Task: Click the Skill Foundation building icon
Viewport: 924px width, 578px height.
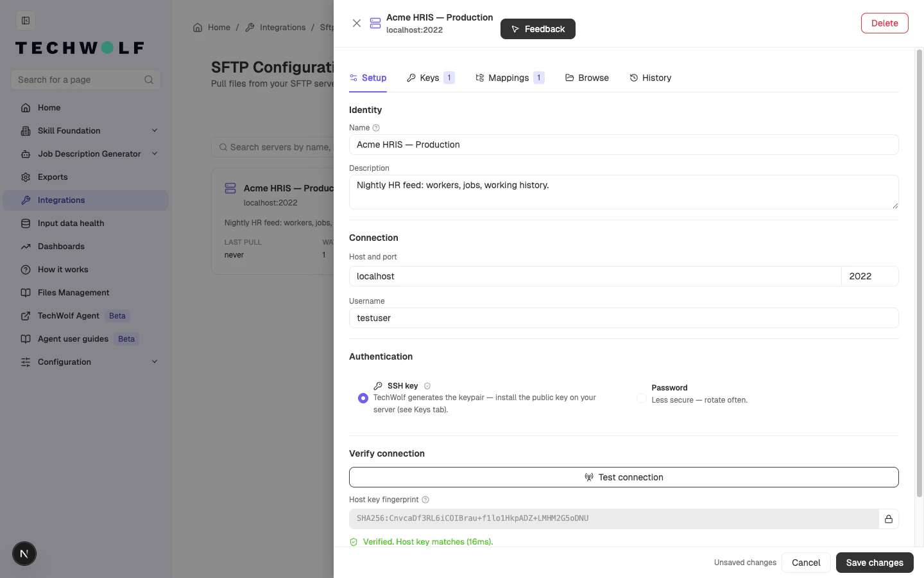Action: pos(26,131)
